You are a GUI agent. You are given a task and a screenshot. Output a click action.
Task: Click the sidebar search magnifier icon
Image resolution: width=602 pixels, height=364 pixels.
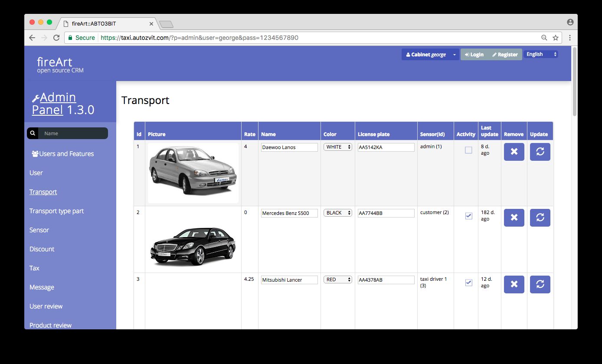pyautogui.click(x=33, y=133)
